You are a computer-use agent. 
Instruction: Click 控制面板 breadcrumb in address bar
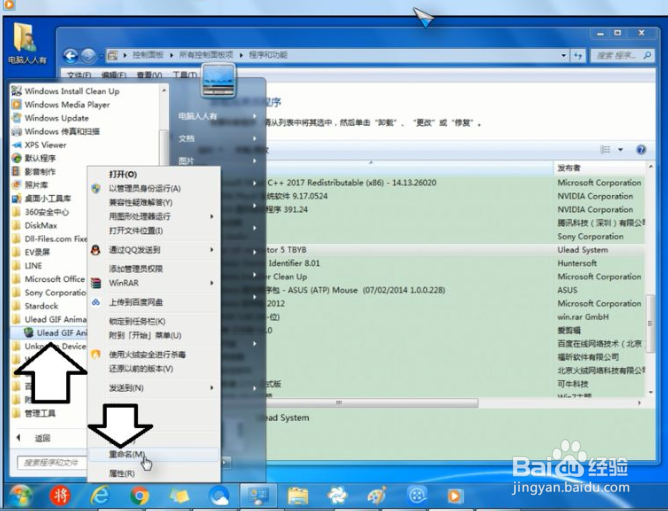coord(148,55)
